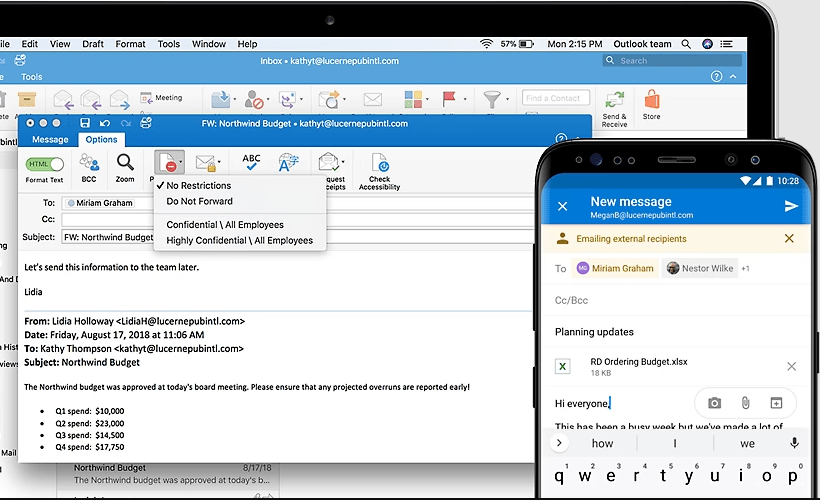The height and width of the screenshot is (500, 820).
Task: Close the New message on phone
Action: coord(563,206)
